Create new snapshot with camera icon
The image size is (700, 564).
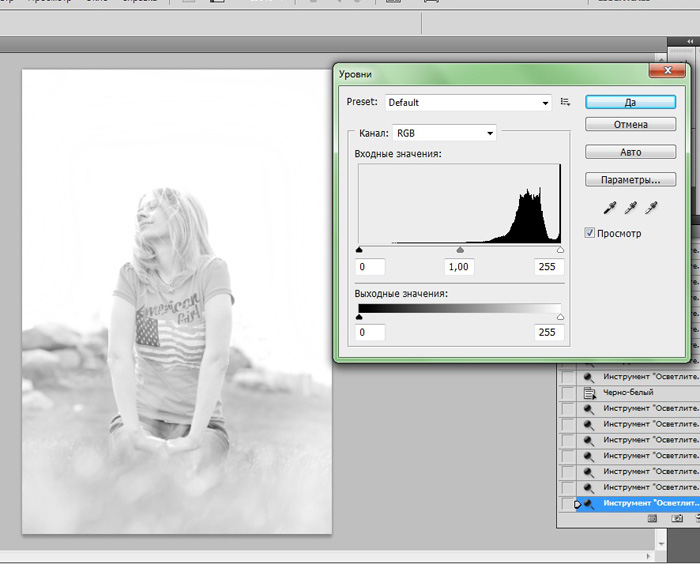[x=677, y=518]
